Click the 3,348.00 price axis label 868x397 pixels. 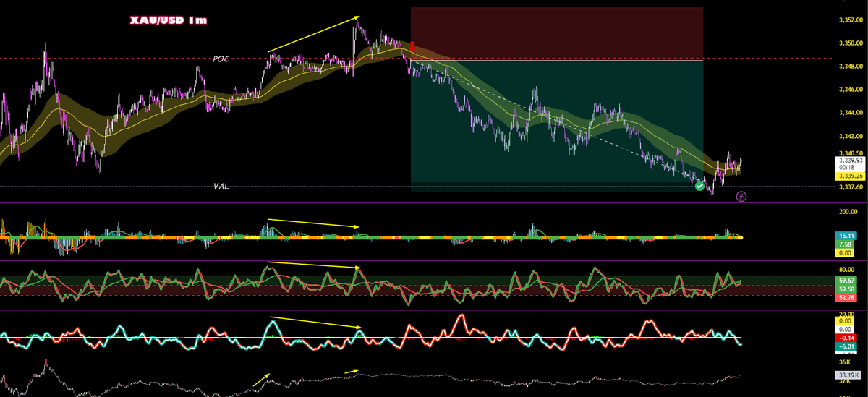pyautogui.click(x=851, y=66)
